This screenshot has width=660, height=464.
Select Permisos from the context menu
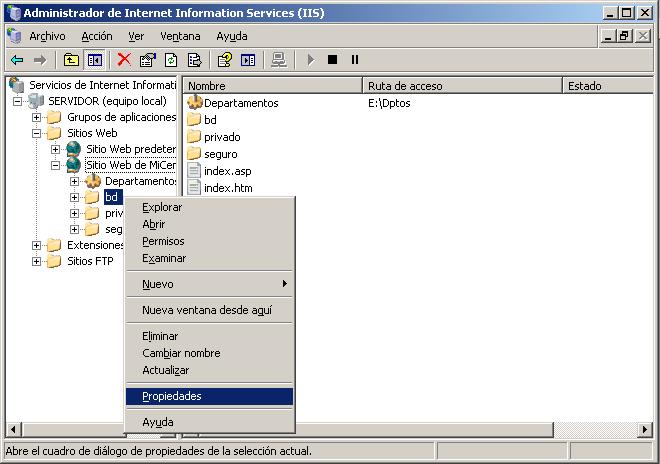(x=163, y=241)
